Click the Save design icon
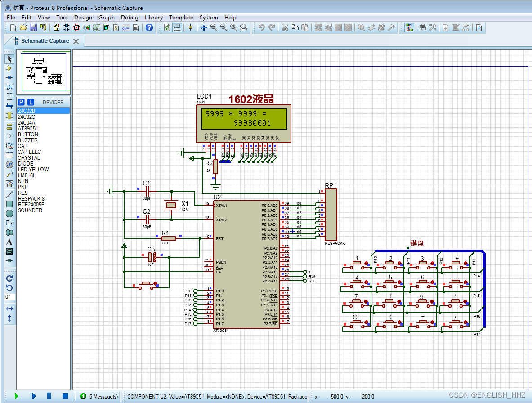The image size is (532, 403). (33, 28)
